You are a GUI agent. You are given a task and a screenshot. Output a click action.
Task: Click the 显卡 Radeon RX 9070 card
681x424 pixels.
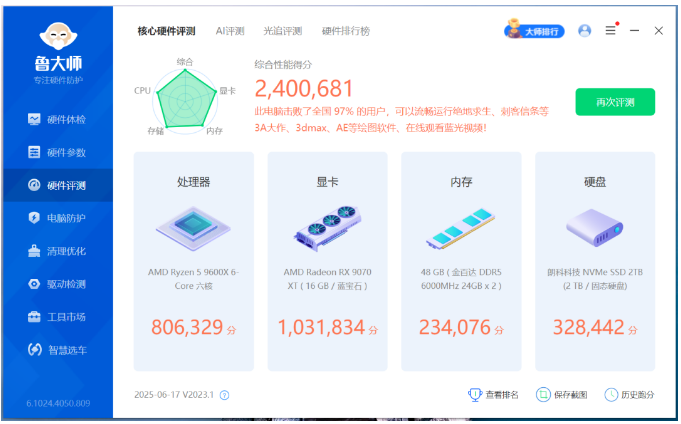tap(327, 262)
